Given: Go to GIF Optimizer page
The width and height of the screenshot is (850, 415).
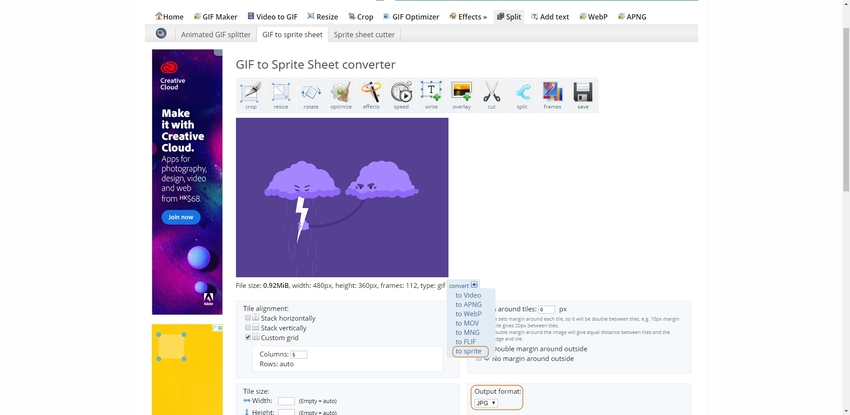Looking at the screenshot, I should tap(411, 17).
